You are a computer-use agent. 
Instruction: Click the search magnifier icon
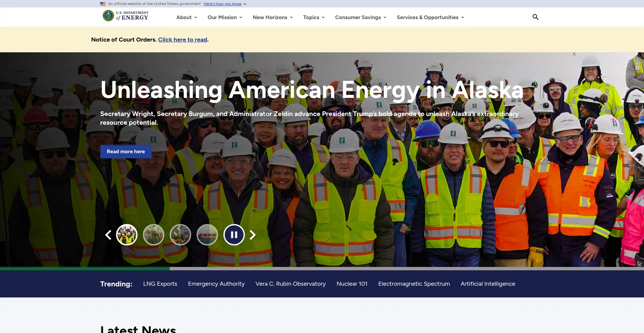pos(535,17)
